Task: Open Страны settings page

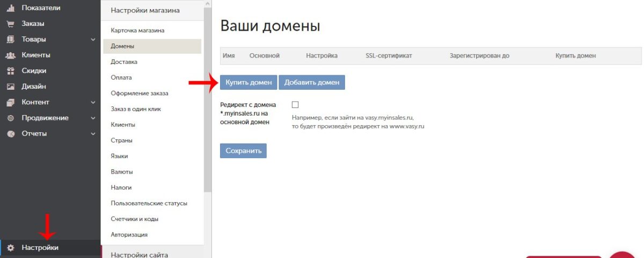Action: point(121,140)
